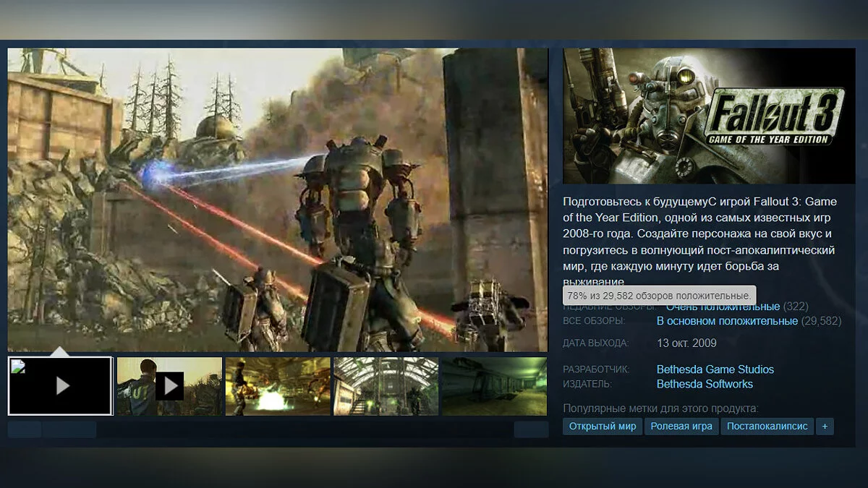The image size is (868, 488).
Task: Click the broken image icon in first thumbnail
Action: click(x=18, y=366)
